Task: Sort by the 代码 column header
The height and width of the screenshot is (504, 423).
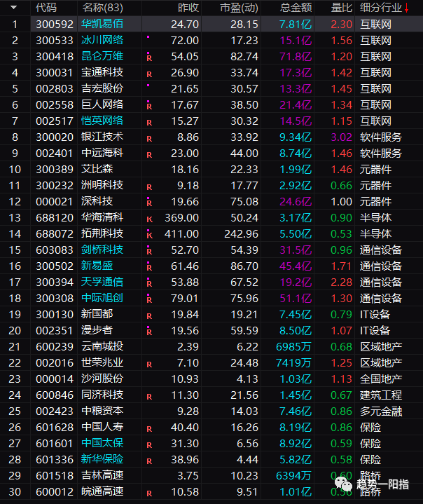Action: (46, 8)
